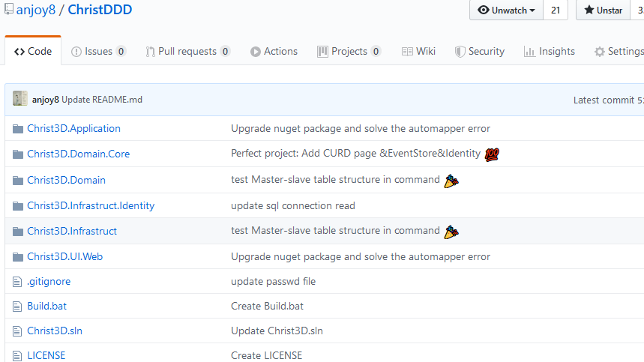The width and height of the screenshot is (644, 362).
Task: Click the file icon beside Build.bat
Action: pos(17,307)
